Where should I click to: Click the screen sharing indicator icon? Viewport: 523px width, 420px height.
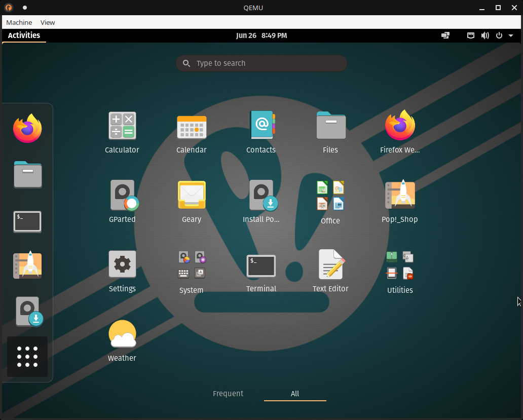pyautogui.click(x=445, y=35)
